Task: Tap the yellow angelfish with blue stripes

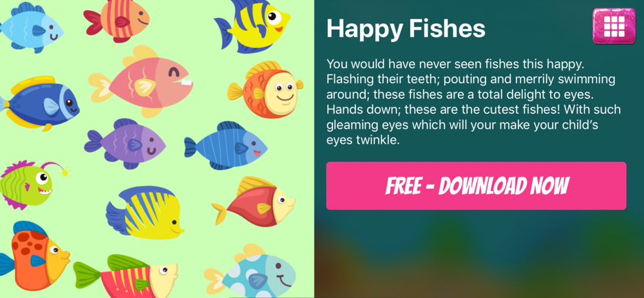Action: pyautogui.click(x=144, y=213)
